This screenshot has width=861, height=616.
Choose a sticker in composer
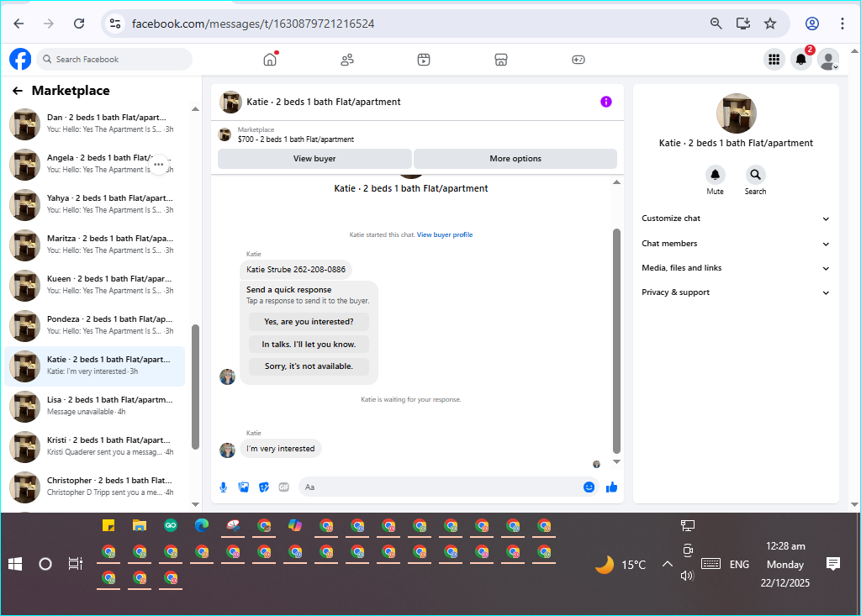[264, 487]
